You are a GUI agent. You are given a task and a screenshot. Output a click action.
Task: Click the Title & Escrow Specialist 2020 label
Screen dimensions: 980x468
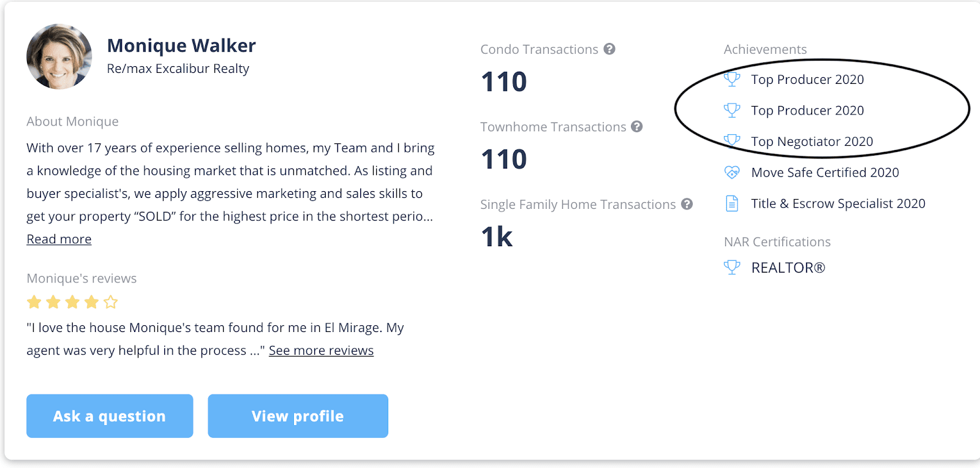point(838,203)
